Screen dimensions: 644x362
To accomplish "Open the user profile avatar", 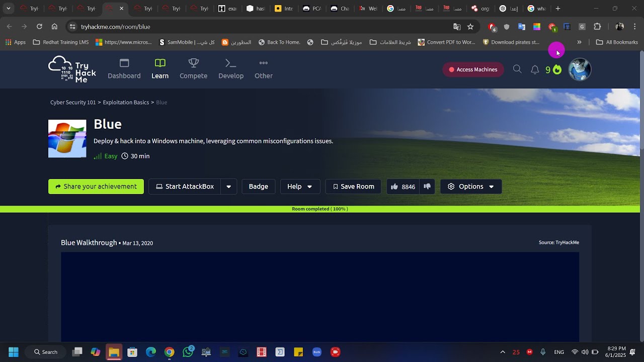I will tap(580, 70).
